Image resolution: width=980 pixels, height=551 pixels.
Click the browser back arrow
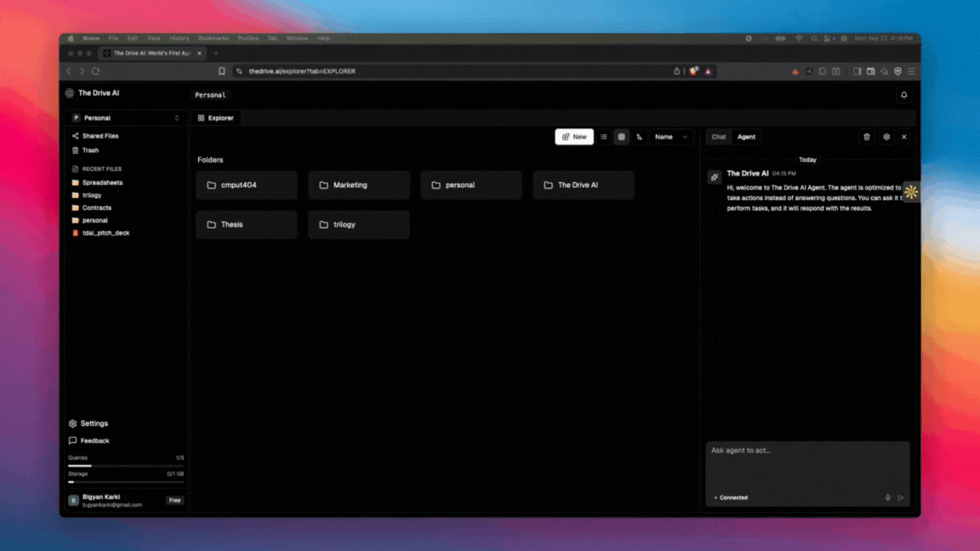click(x=69, y=71)
